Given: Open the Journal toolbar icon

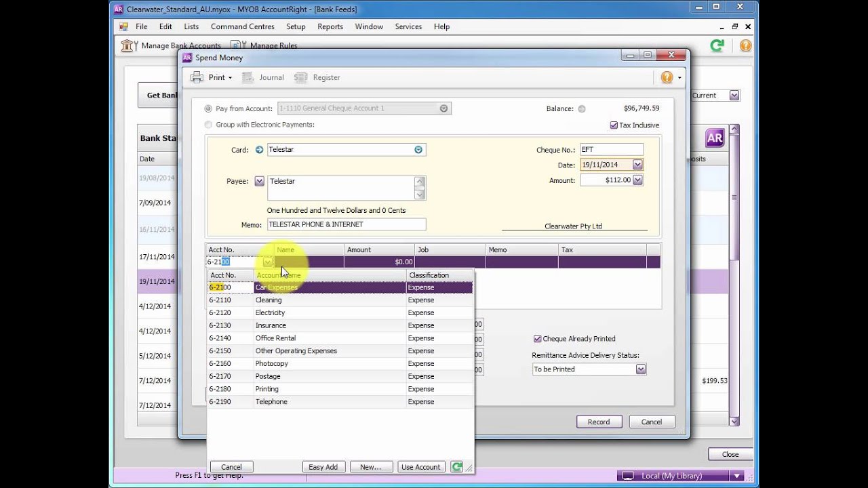Looking at the screenshot, I should click(x=248, y=77).
